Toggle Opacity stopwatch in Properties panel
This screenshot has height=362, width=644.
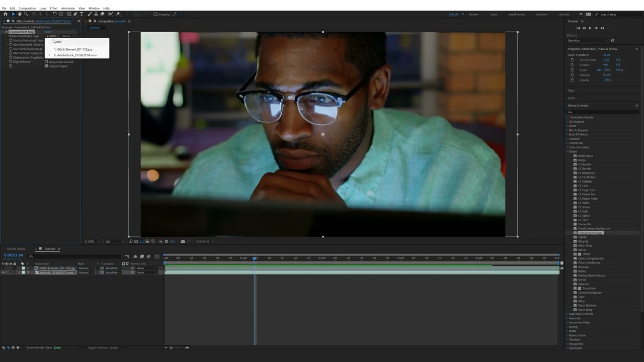click(x=572, y=80)
